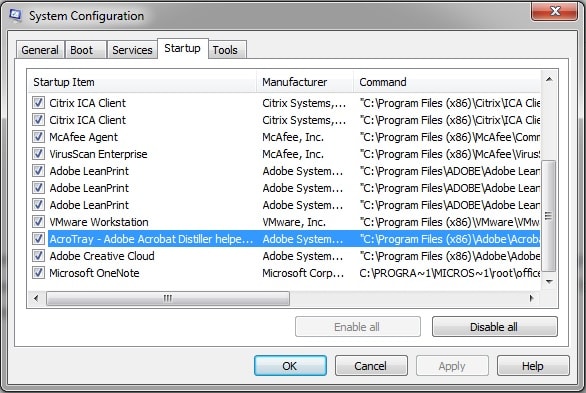
Task: Click the Cancel button
Action: coord(371,366)
